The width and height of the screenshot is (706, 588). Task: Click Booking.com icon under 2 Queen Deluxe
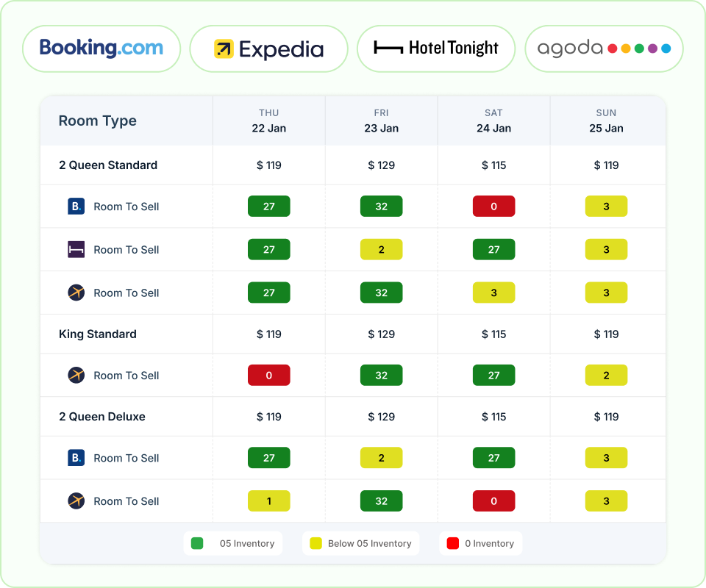76,458
